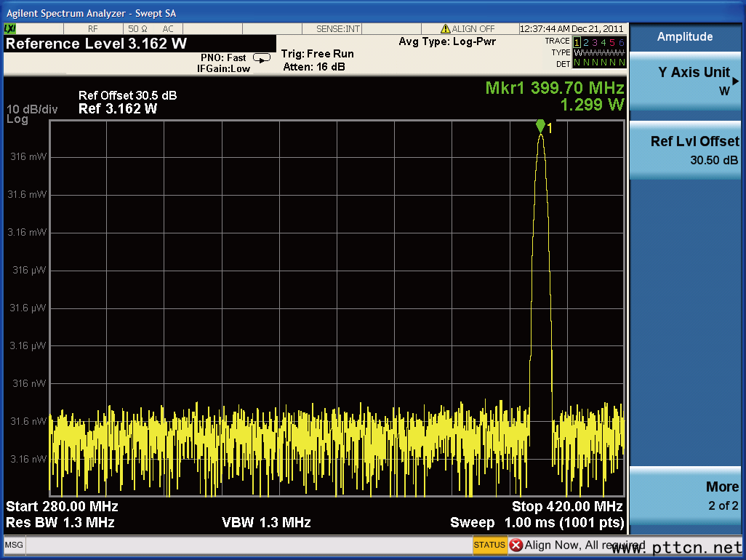Image resolution: width=746 pixels, height=560 pixels.
Task: Click the Stop 420.00 MHz frequency readout
Action: tap(567, 506)
